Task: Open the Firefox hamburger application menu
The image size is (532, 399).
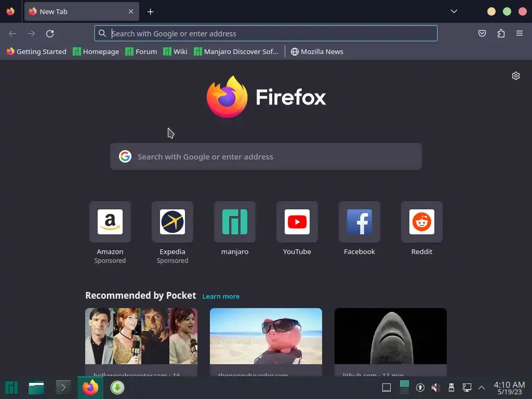Action: [519, 33]
